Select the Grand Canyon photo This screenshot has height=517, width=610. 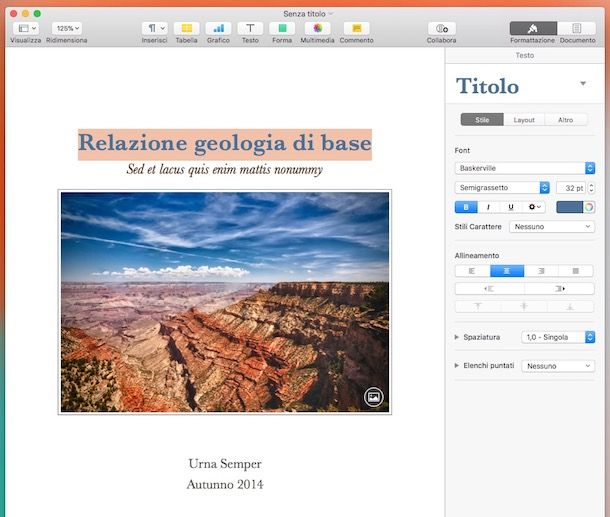point(225,302)
